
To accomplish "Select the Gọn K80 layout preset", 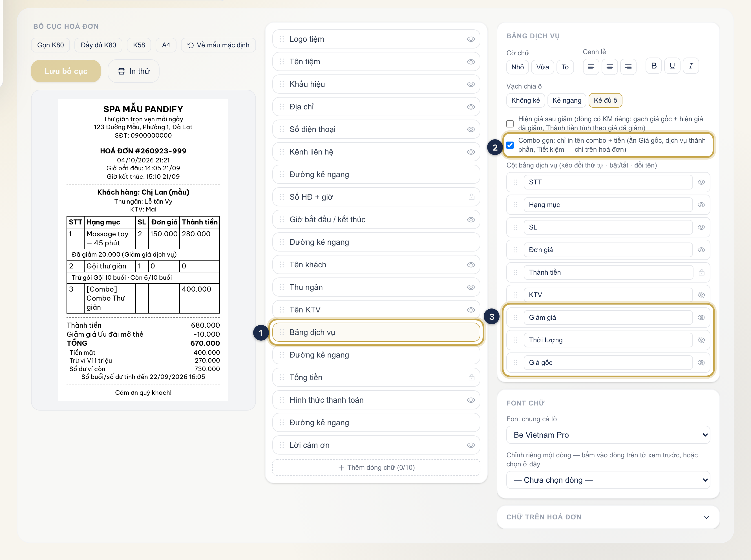I will coord(50,45).
